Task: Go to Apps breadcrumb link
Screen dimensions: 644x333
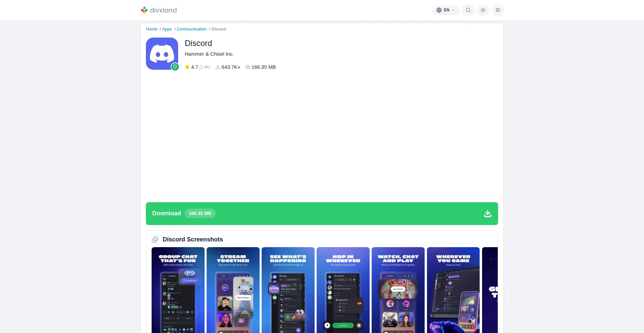Action: [x=167, y=29]
